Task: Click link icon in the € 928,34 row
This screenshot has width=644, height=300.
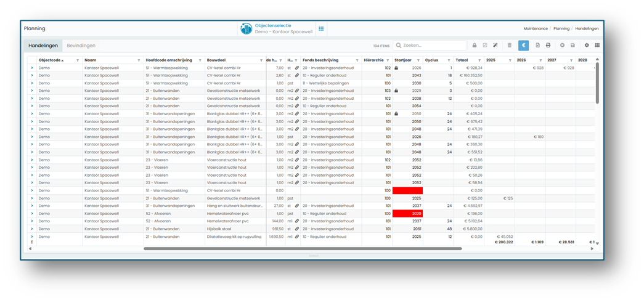Action: 297,68
